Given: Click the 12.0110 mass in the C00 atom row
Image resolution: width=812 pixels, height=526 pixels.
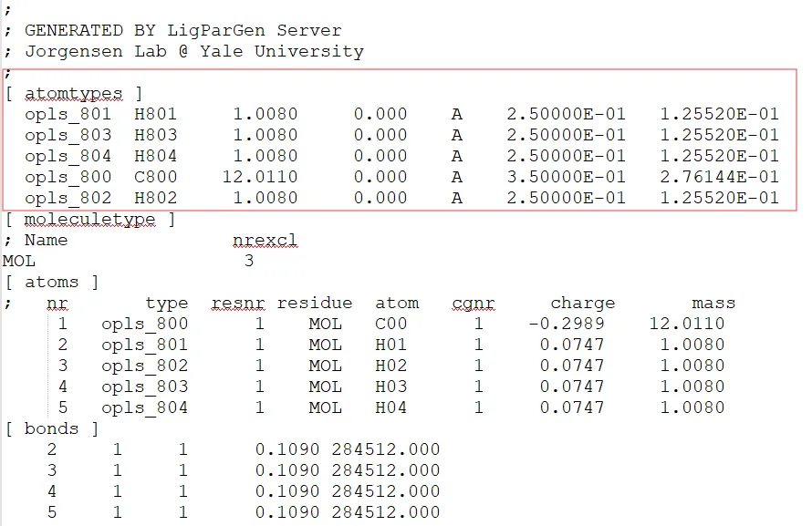Looking at the screenshot, I should (x=687, y=325).
